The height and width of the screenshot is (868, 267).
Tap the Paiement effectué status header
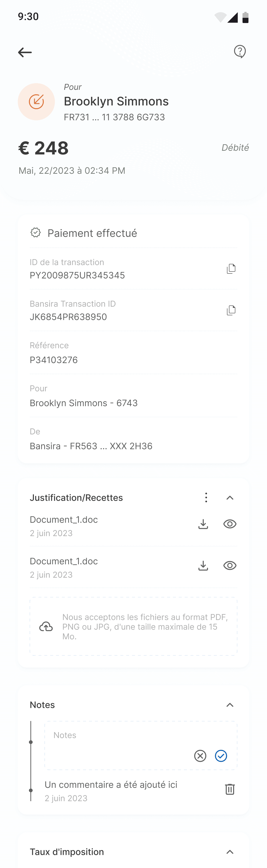(133, 233)
